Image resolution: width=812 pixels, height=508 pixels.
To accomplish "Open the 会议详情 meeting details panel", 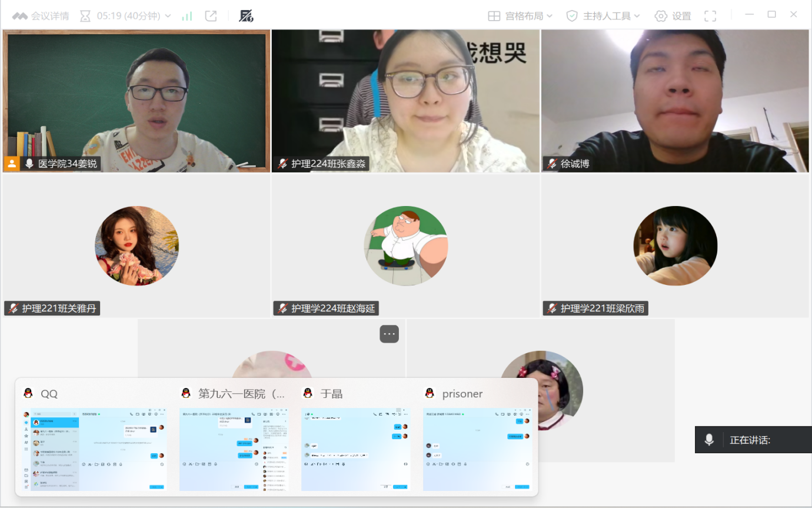I will [x=41, y=16].
